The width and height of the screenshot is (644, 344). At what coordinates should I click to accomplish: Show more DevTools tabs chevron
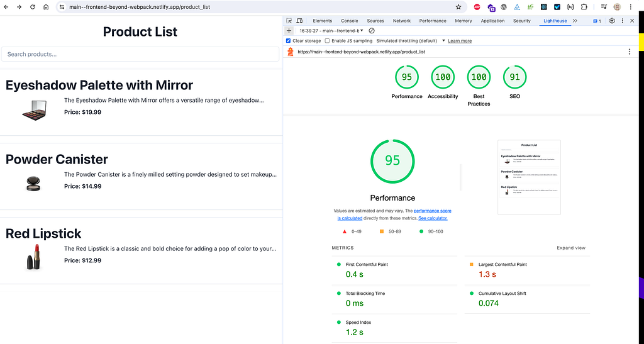point(575,21)
